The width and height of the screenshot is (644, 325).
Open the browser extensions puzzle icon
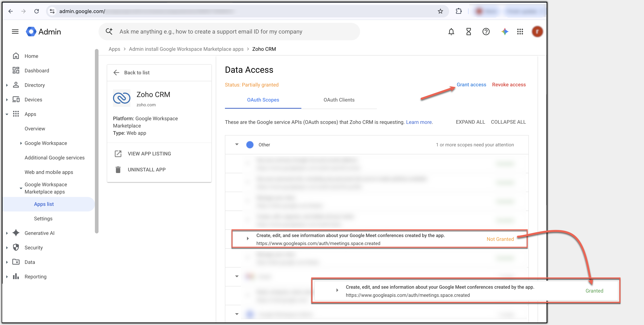pos(459,11)
